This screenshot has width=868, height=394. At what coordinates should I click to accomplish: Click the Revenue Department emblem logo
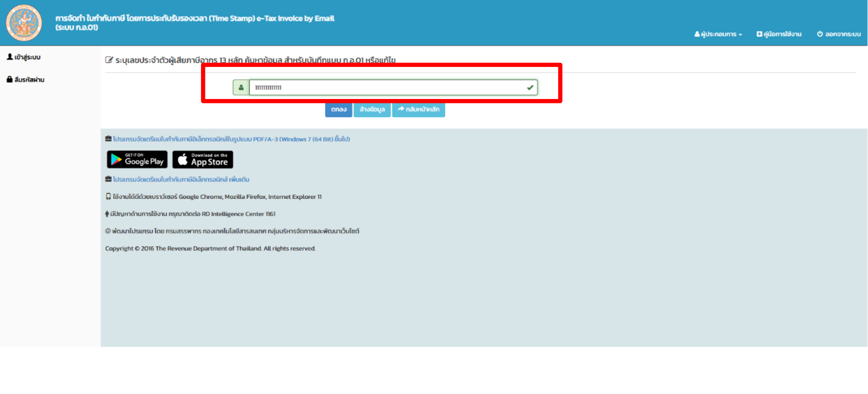(x=24, y=23)
